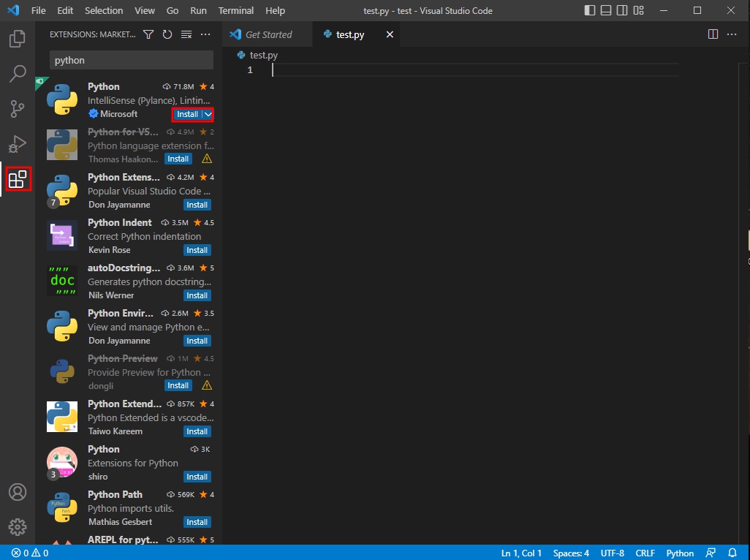Install Python Extended by Taiwo Kareem
The height and width of the screenshot is (560, 750).
pos(197,431)
